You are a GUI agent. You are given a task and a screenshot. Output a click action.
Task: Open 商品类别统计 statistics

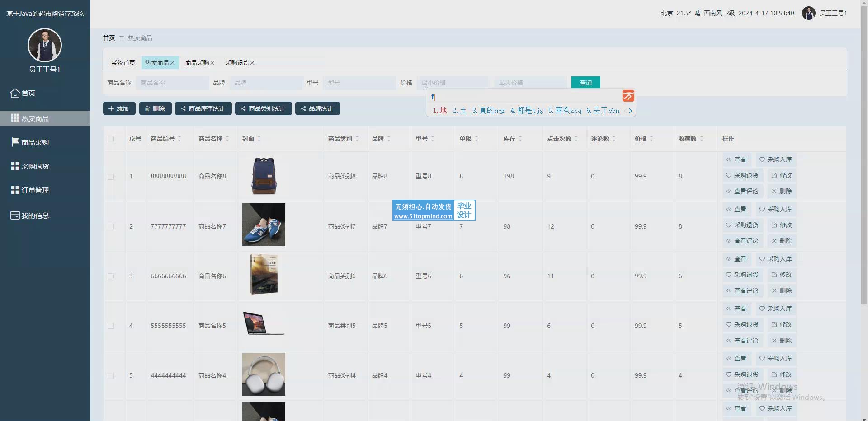coord(263,108)
